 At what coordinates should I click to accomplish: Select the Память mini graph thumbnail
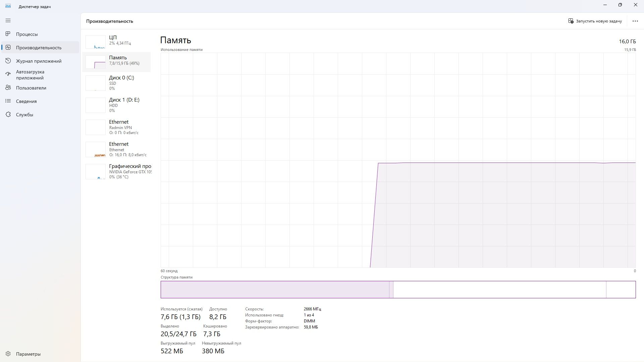(x=96, y=62)
